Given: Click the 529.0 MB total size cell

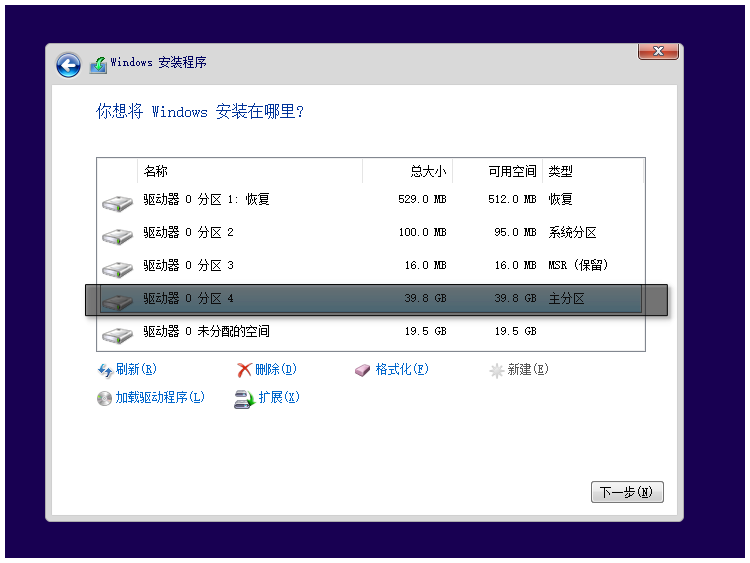Looking at the screenshot, I should tap(422, 199).
